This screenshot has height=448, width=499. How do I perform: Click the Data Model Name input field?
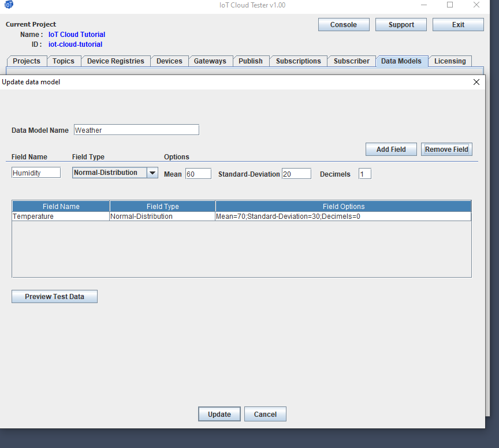136,130
